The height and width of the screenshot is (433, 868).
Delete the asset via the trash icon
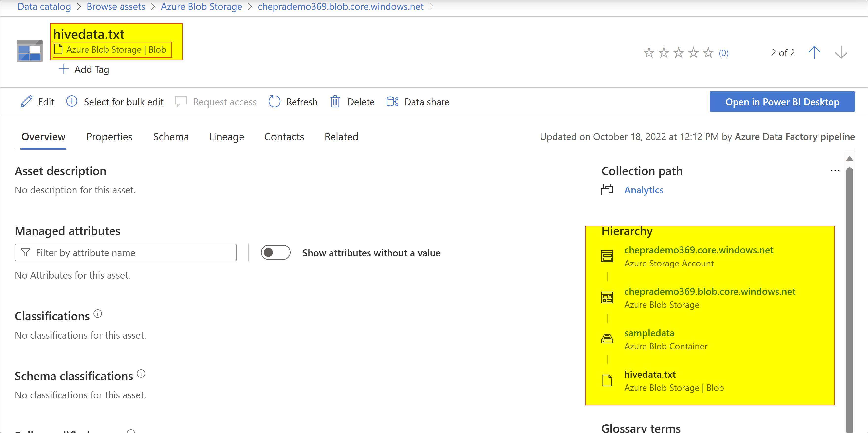335,101
